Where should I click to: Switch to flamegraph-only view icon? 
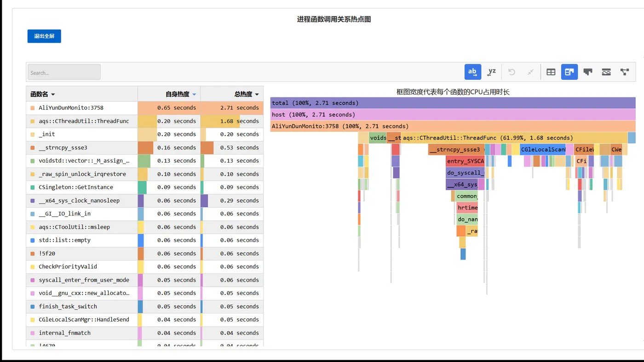(x=587, y=72)
